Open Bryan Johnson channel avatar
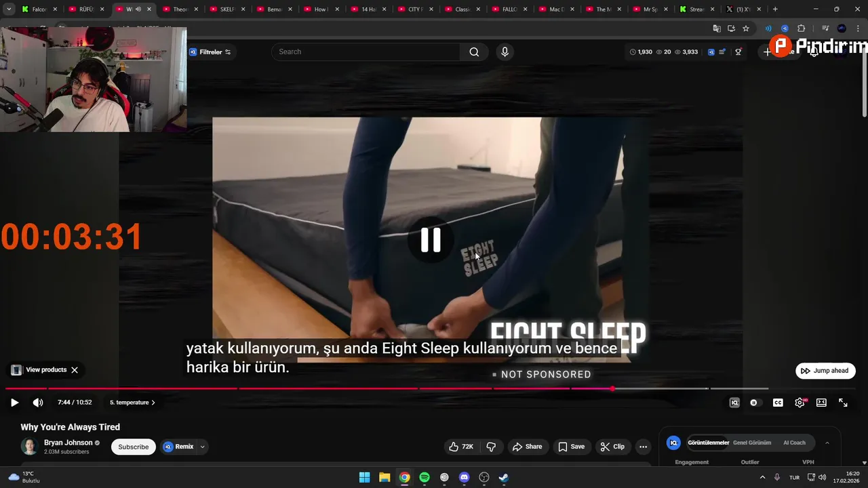 pyautogui.click(x=29, y=447)
